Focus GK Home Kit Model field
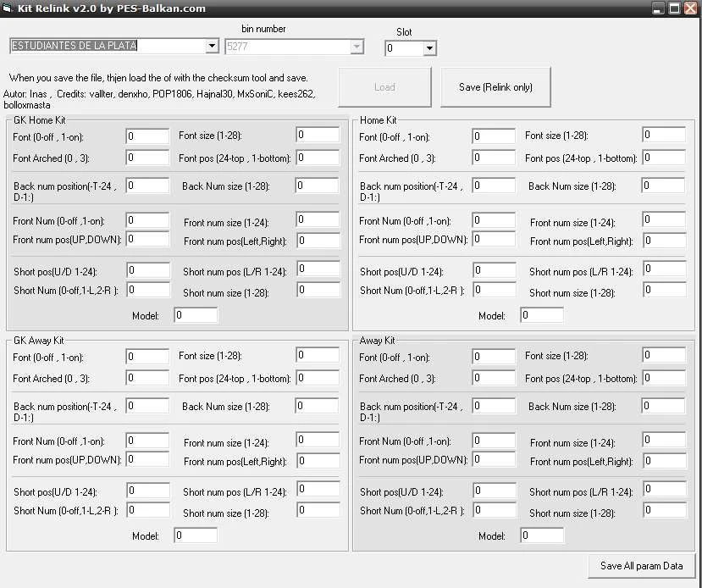 tap(196, 315)
